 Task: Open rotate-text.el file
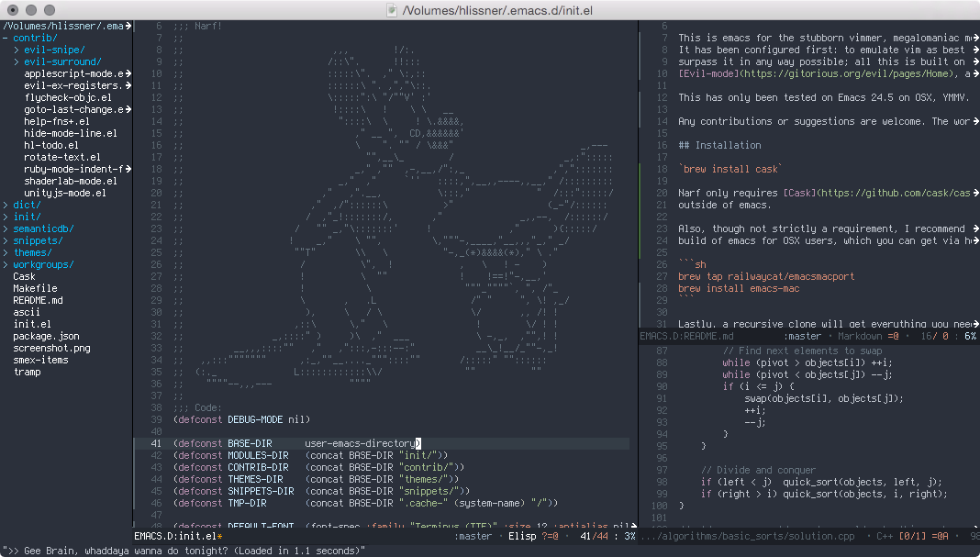(x=61, y=157)
